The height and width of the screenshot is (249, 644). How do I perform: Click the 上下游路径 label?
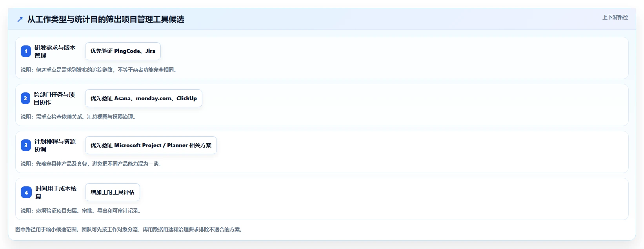click(x=615, y=17)
